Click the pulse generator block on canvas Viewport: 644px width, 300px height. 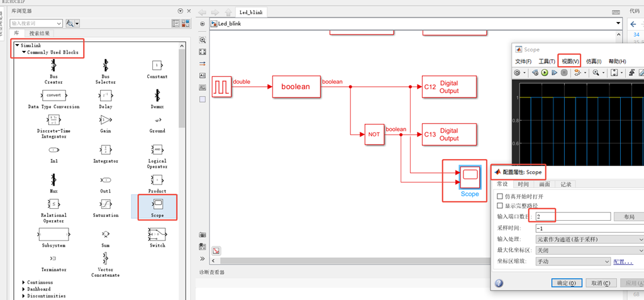tap(222, 87)
